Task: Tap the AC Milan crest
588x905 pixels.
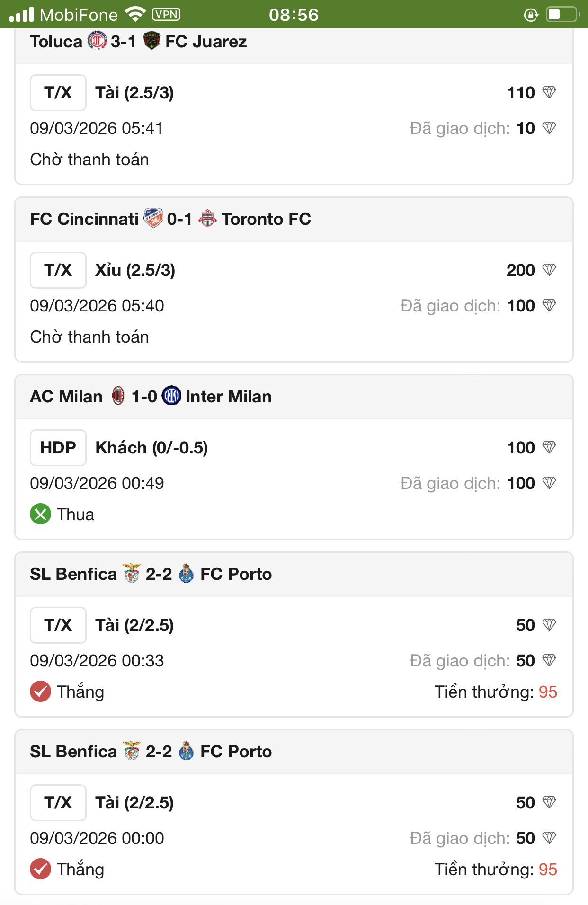Action: (118, 396)
